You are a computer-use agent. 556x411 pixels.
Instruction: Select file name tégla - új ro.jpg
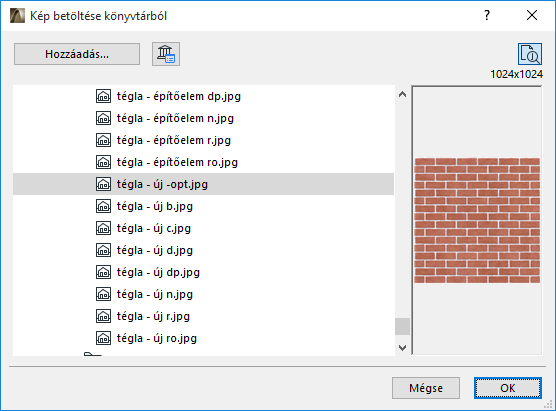tap(157, 338)
